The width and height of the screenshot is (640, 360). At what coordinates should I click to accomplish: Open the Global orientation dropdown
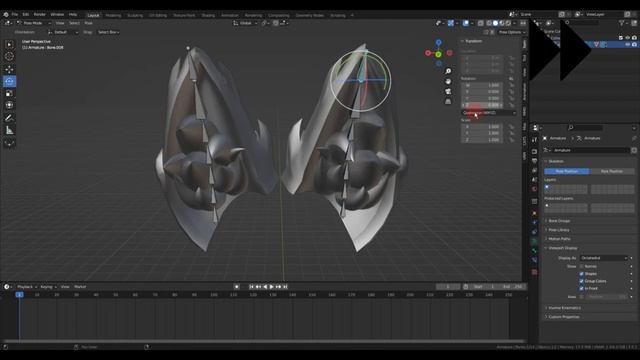pos(246,23)
